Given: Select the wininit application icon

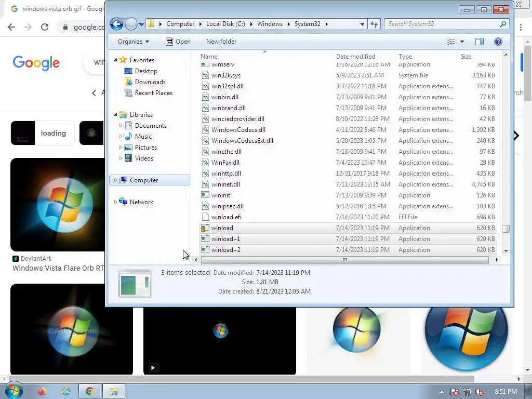Looking at the screenshot, I should pyautogui.click(x=205, y=195).
